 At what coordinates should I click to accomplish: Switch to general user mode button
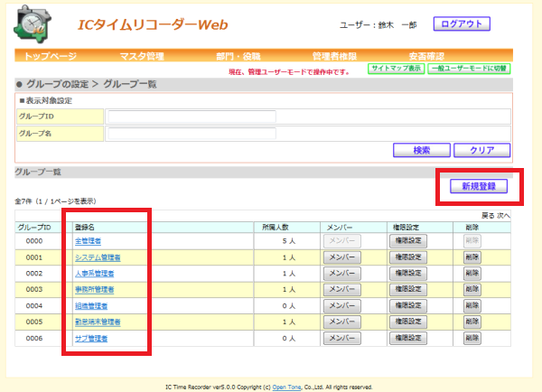(x=469, y=69)
